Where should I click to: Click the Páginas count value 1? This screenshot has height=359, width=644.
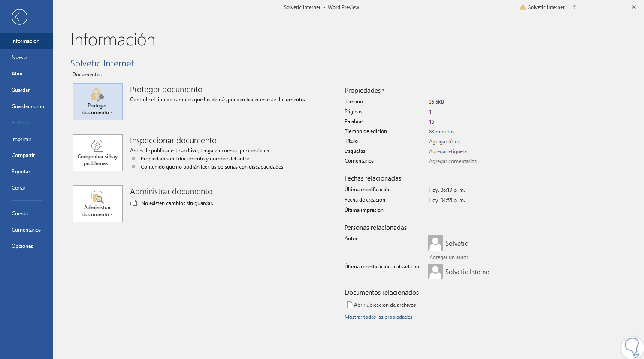(x=430, y=112)
